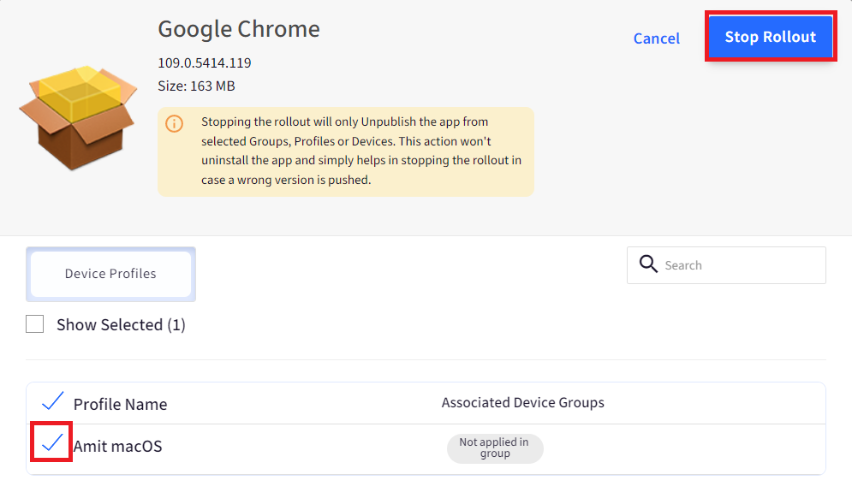Viewport: 852px width, 504px height.
Task: Toggle the Show Selected checkbox
Action: (35, 324)
